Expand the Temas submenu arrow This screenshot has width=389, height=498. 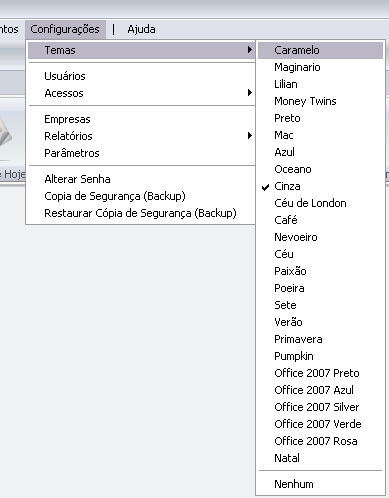click(x=250, y=50)
